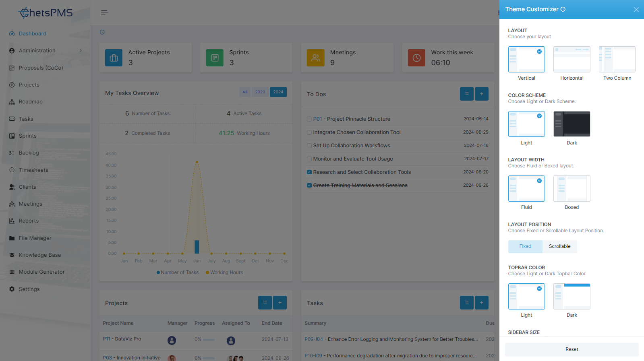The image size is (644, 361).
Task: Open the P11 project link
Action: (107, 339)
